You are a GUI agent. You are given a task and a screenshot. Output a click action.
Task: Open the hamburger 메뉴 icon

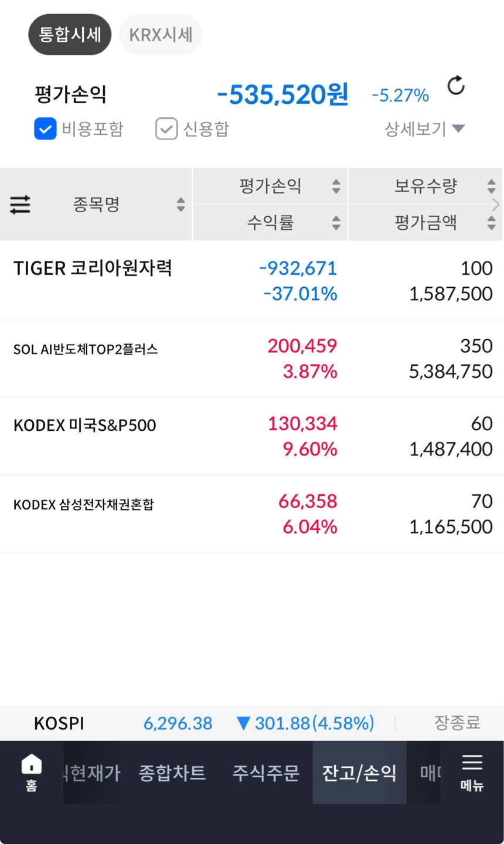click(472, 772)
